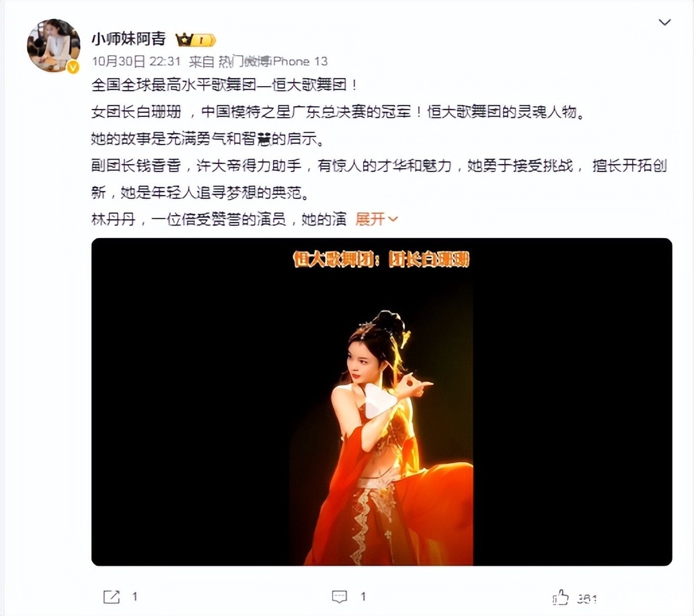Open the repost share icon
The image size is (694, 616).
pyautogui.click(x=112, y=596)
